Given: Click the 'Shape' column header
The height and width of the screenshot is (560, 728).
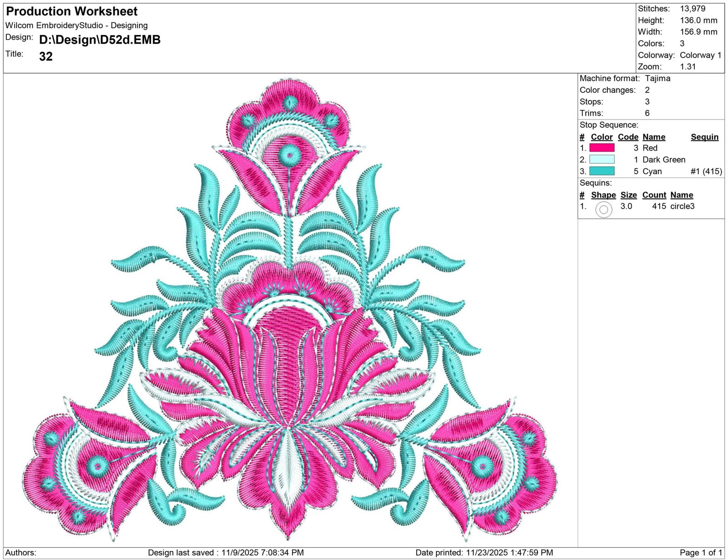Looking at the screenshot, I should point(603,195).
